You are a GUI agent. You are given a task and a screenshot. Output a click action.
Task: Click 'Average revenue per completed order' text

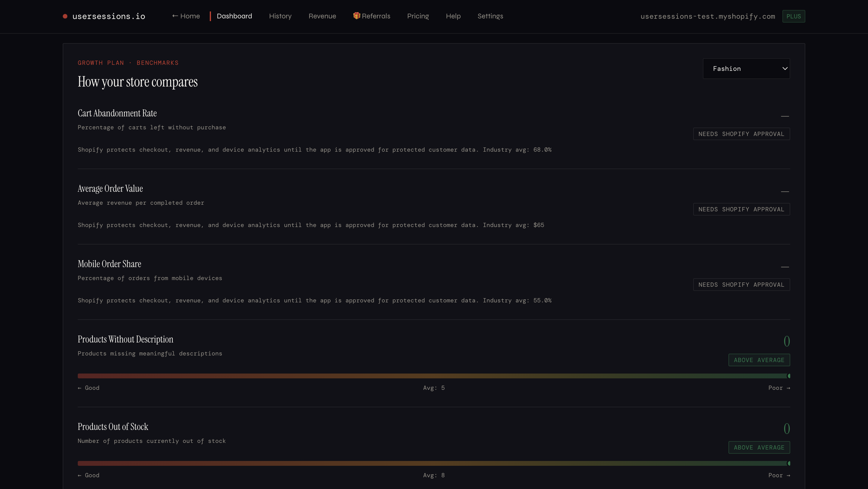coord(141,203)
